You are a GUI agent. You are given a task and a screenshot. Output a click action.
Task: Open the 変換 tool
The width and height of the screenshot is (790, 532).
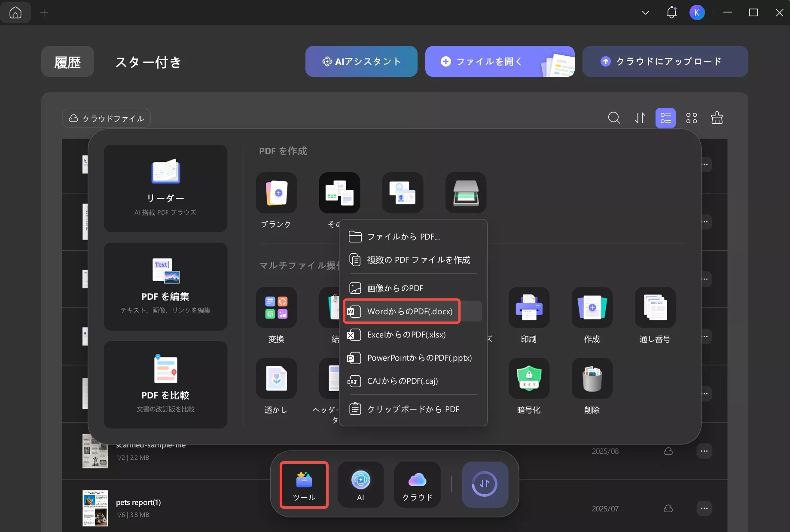coord(276,307)
